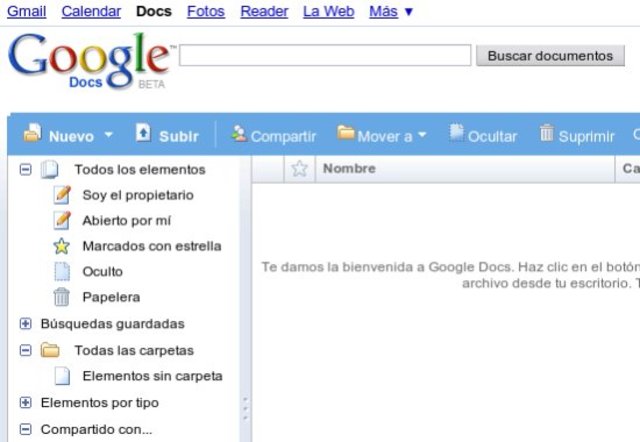Click the dotted page icon beside Oculto
Screen dimensions: 640x442
point(62,272)
